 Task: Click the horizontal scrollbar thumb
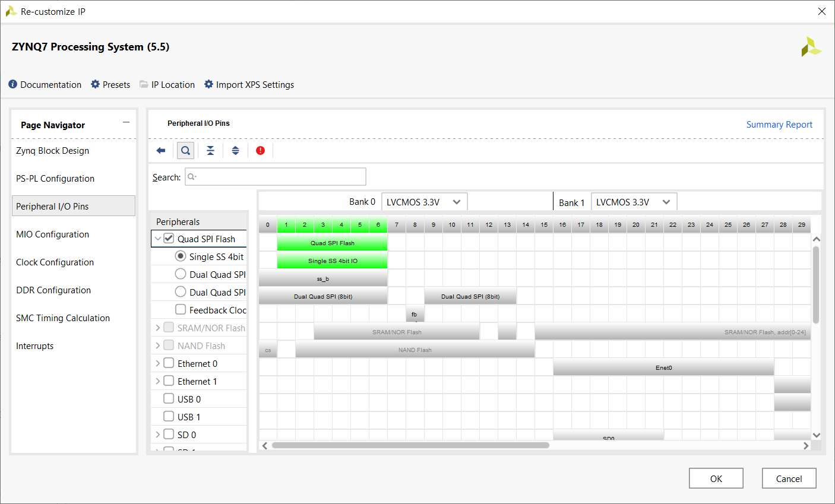pyautogui.click(x=410, y=445)
